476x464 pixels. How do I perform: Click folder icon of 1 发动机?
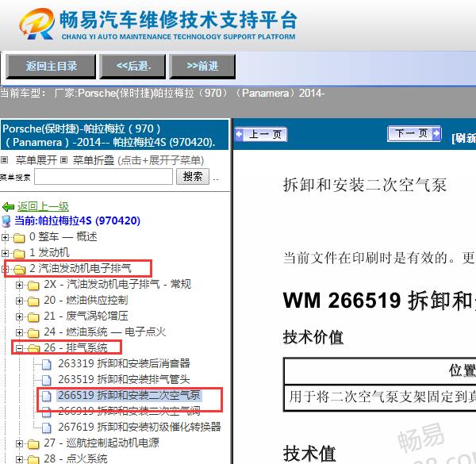point(19,253)
